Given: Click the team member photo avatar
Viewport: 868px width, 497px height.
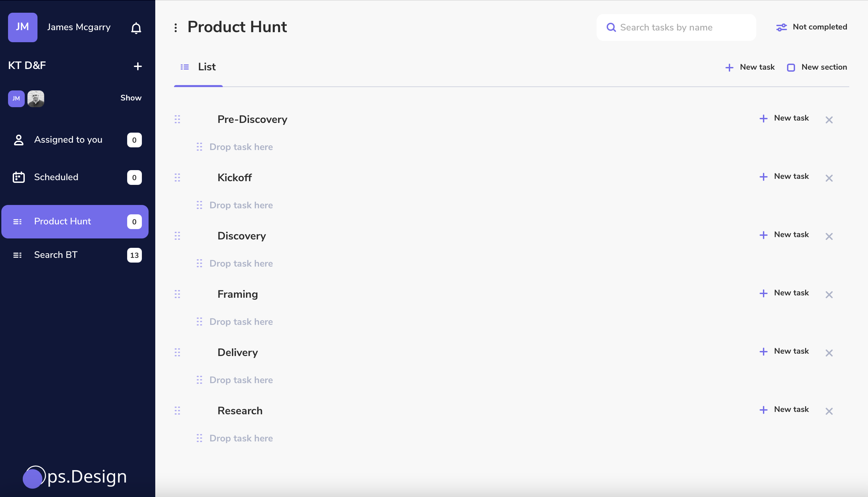Looking at the screenshot, I should coord(36,99).
